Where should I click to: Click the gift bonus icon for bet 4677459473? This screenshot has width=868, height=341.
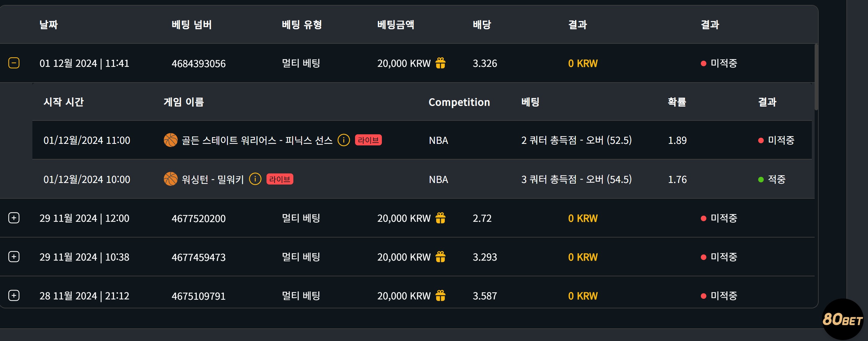[x=440, y=257]
